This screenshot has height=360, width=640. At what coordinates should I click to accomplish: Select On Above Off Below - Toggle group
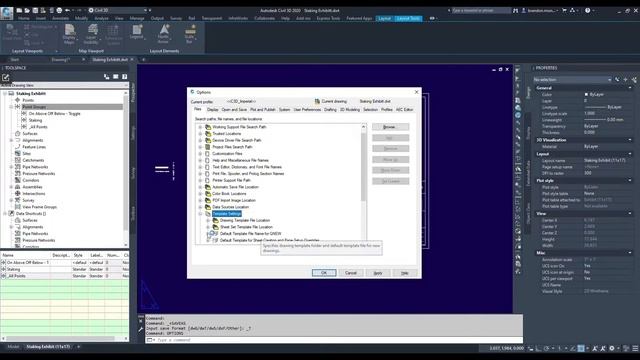(54, 113)
